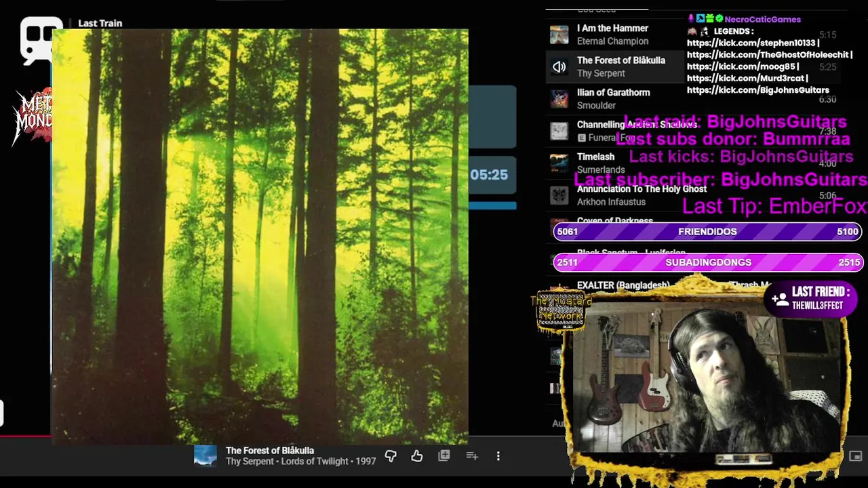868x488 pixels.
Task: Click the Channelling Ancient Shadows cover thumbnail
Action: click(x=559, y=131)
